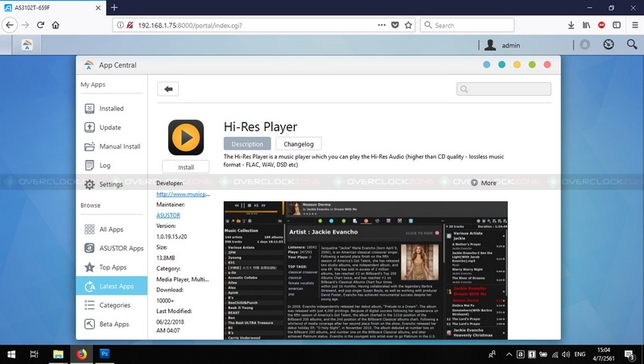
Task: Open the Firefox hamburger menu
Action: 634,25
